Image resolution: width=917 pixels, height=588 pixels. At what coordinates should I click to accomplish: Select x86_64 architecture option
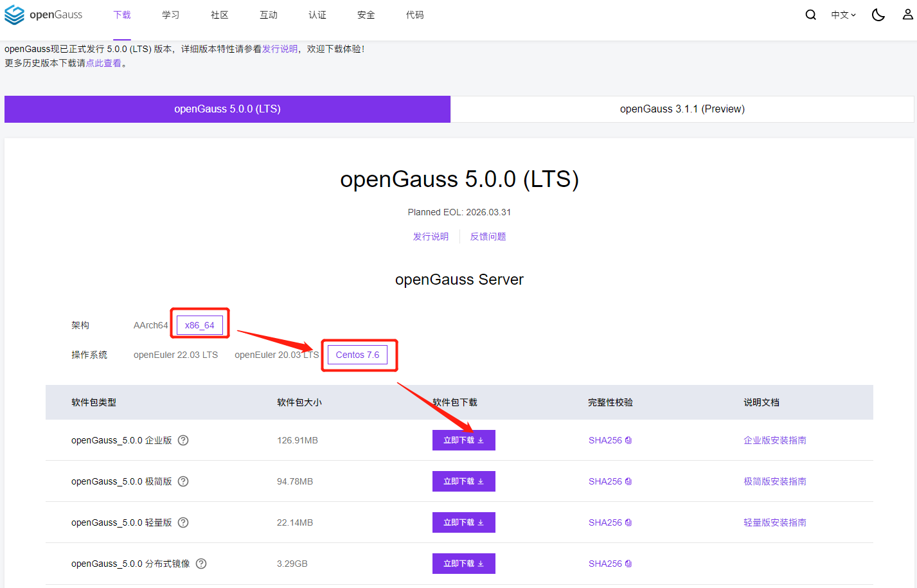tap(200, 325)
